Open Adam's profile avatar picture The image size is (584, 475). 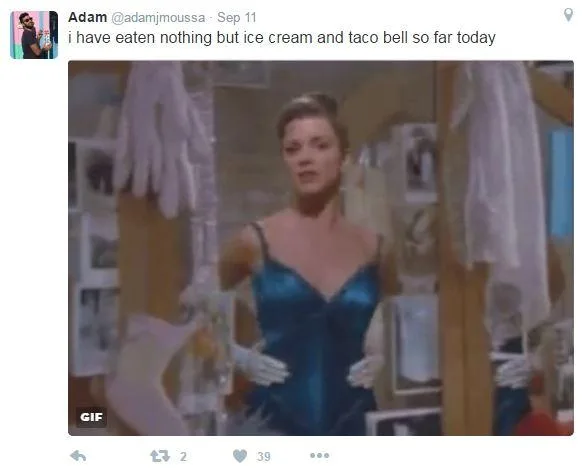[34, 35]
